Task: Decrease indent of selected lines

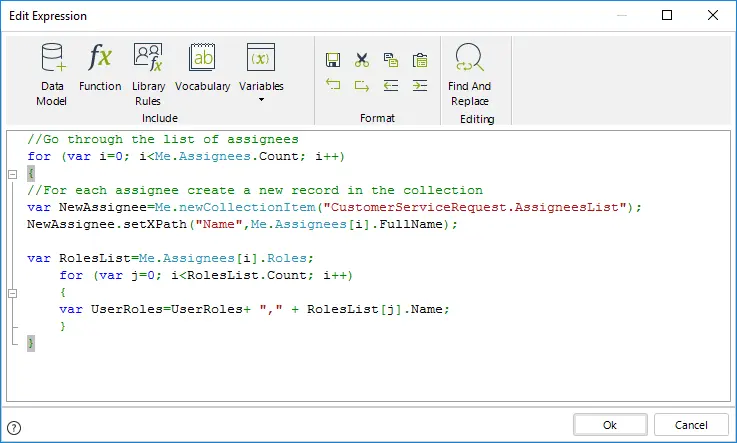Action: [x=391, y=85]
